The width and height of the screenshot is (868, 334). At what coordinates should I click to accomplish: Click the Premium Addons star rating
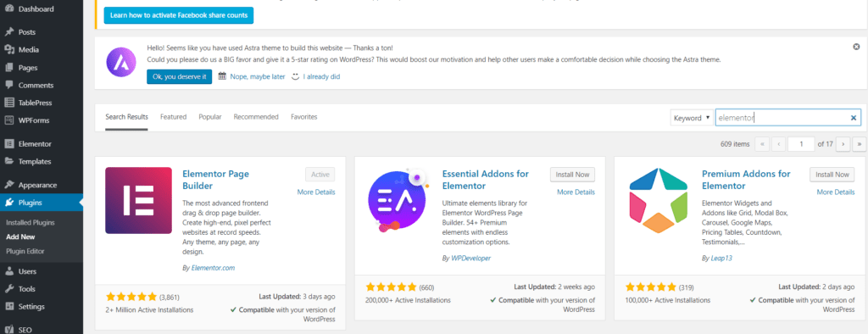coord(650,287)
